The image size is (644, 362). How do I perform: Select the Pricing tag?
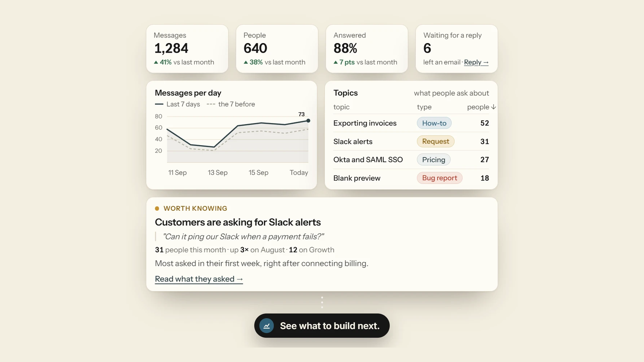(x=433, y=160)
